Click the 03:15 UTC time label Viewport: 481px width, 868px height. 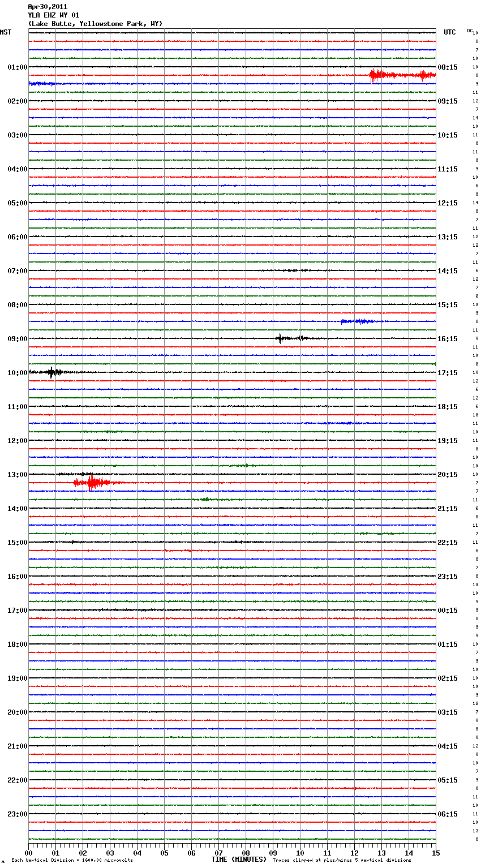[x=448, y=712]
